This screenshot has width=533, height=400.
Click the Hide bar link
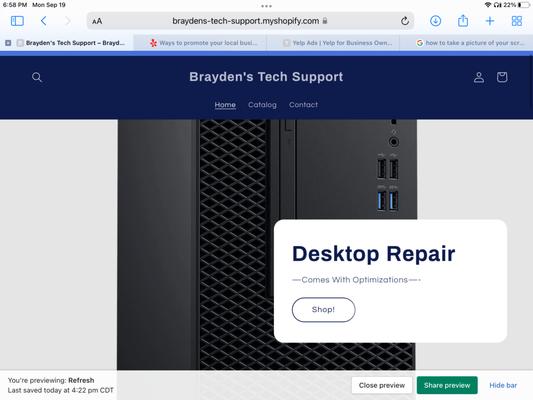click(x=503, y=385)
